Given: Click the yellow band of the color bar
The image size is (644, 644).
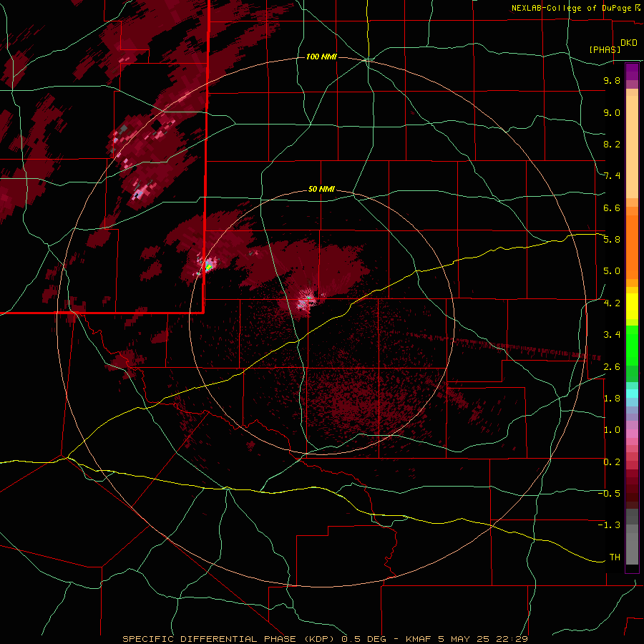Looking at the screenshot, I should (632, 306).
